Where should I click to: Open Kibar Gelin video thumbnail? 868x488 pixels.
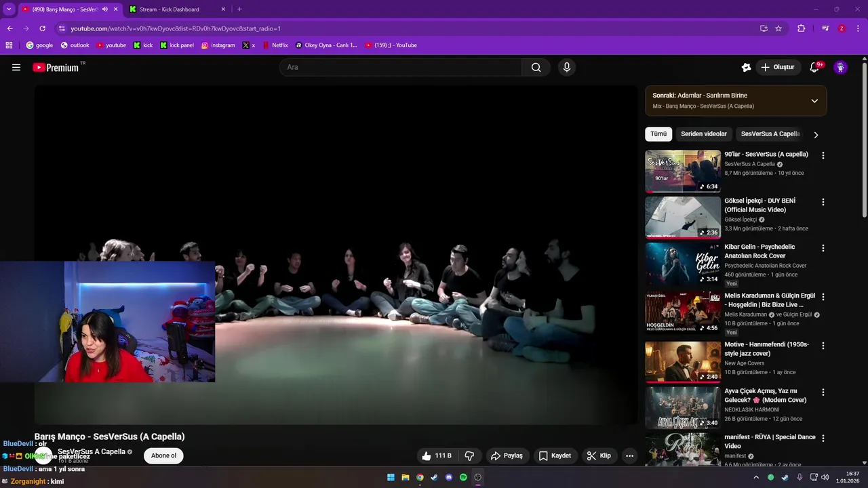pyautogui.click(x=683, y=264)
